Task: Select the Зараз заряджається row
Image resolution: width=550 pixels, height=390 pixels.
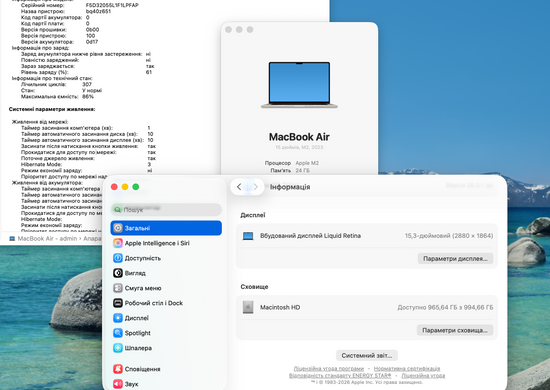Action: (88, 66)
